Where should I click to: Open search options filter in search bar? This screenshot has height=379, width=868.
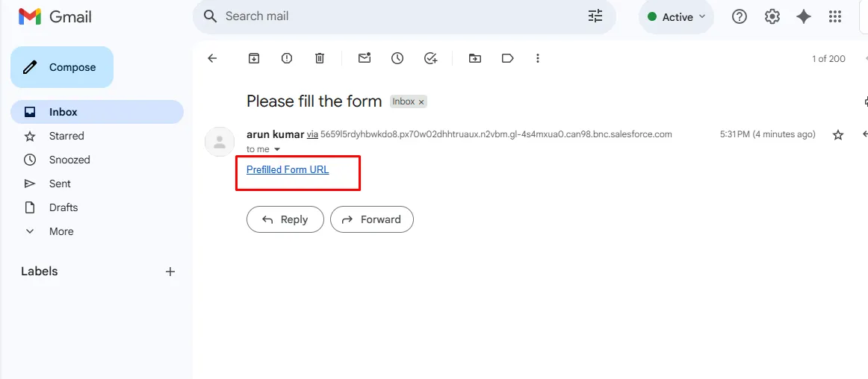(x=595, y=16)
